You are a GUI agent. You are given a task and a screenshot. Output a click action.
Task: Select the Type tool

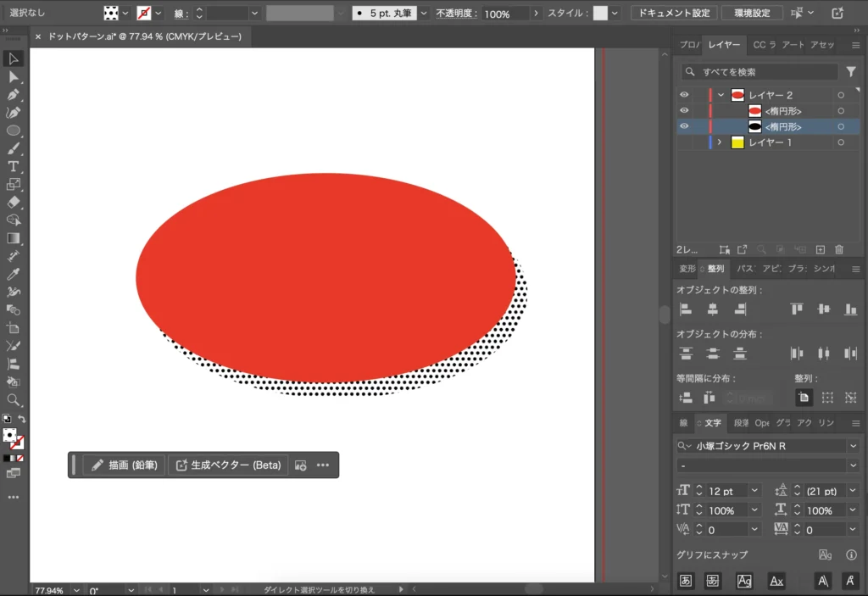click(x=14, y=166)
